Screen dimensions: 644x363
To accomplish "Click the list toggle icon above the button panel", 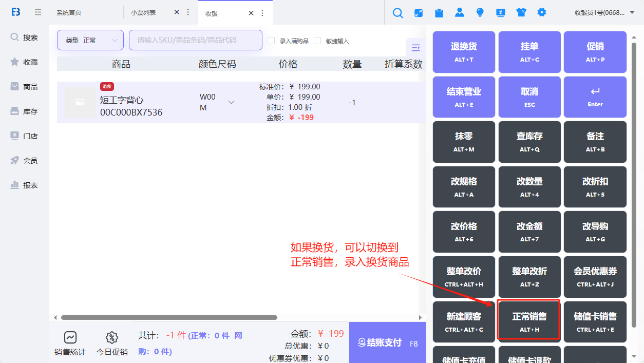I will (416, 48).
